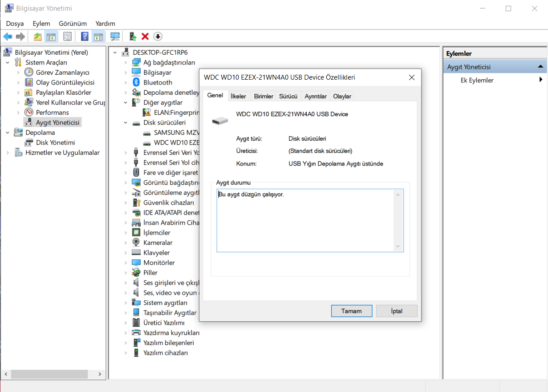Toggle the Show/Hide Console Tree icon

tap(51, 36)
